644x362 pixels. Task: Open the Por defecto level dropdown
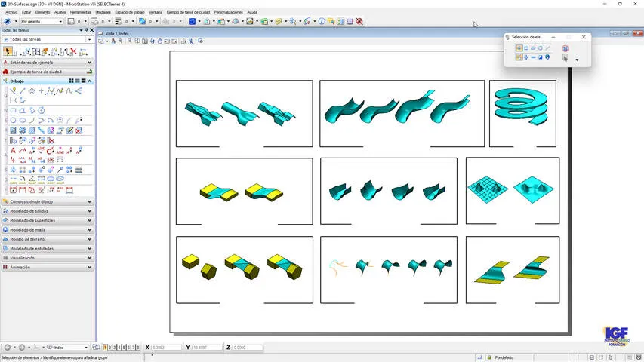[x=61, y=21]
